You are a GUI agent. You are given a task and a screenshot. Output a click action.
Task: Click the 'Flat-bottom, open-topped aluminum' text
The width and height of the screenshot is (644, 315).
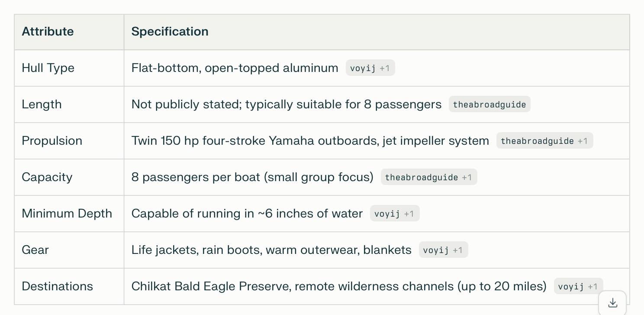(235, 68)
